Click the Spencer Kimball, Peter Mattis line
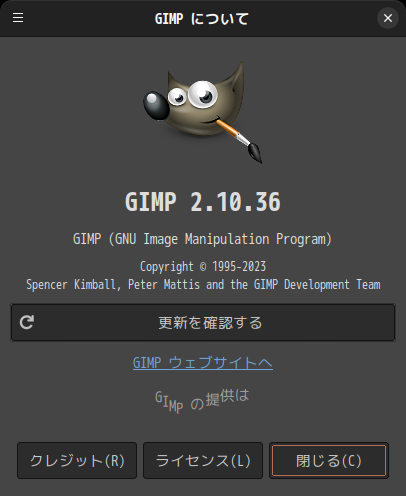The image size is (406, 496). [x=203, y=285]
